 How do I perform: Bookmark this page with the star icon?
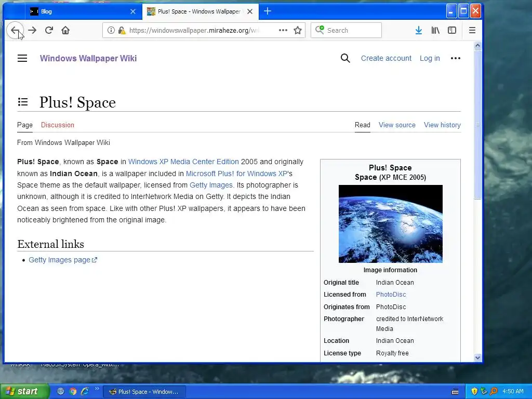pos(298,30)
